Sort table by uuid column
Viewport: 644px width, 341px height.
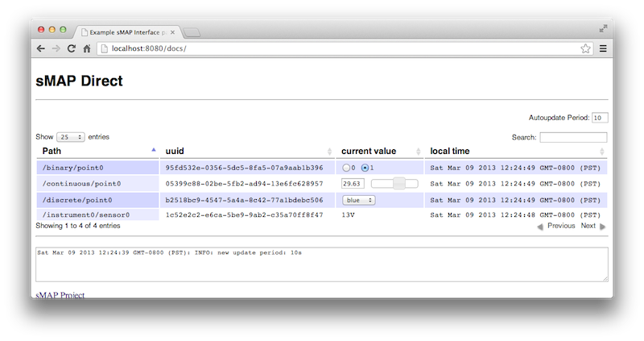[247, 151]
